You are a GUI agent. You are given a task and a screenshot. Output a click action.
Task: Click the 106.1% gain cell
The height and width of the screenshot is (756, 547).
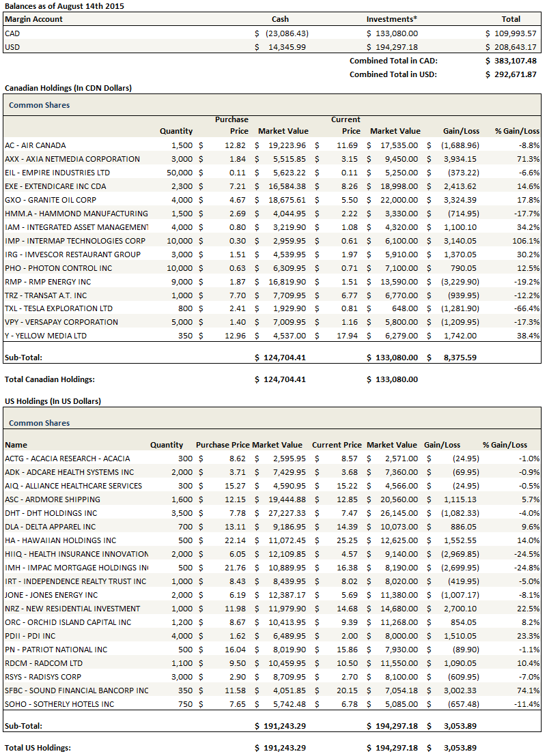(x=528, y=241)
